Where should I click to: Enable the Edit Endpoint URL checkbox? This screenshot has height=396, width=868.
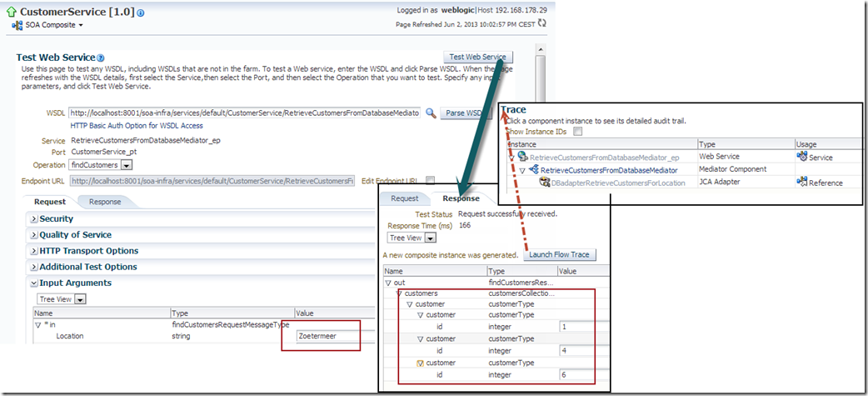coord(430,180)
